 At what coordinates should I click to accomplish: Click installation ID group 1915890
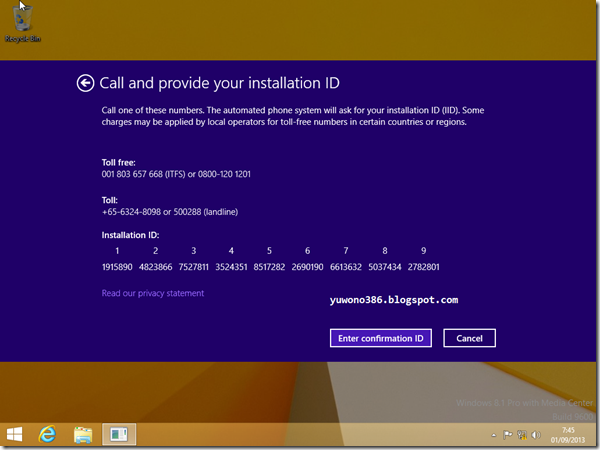[x=117, y=267]
